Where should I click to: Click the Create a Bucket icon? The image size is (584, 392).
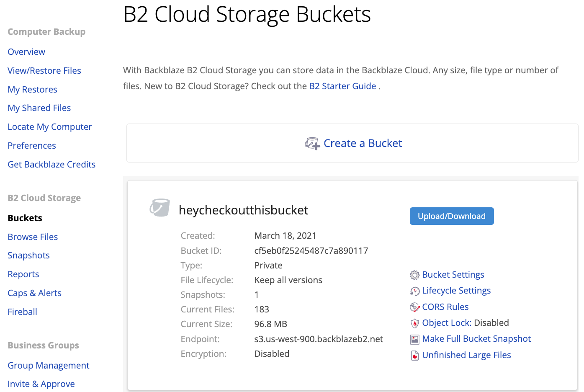(312, 144)
